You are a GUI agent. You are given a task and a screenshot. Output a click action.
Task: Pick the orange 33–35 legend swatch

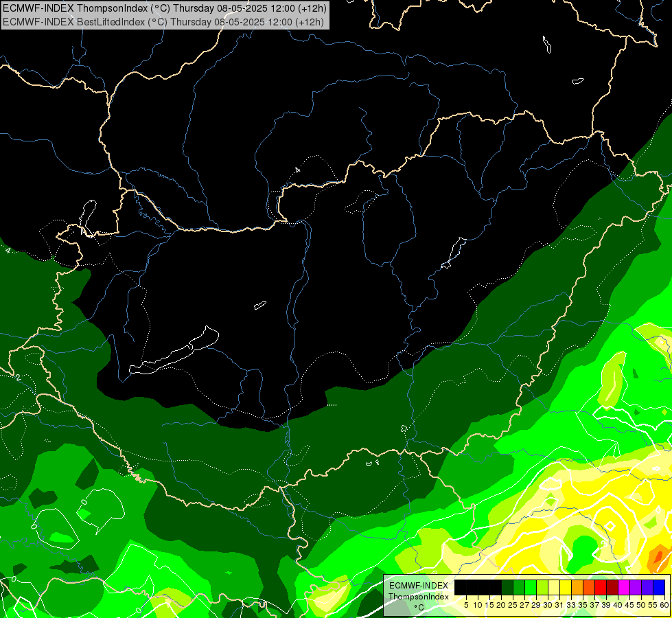(577, 587)
